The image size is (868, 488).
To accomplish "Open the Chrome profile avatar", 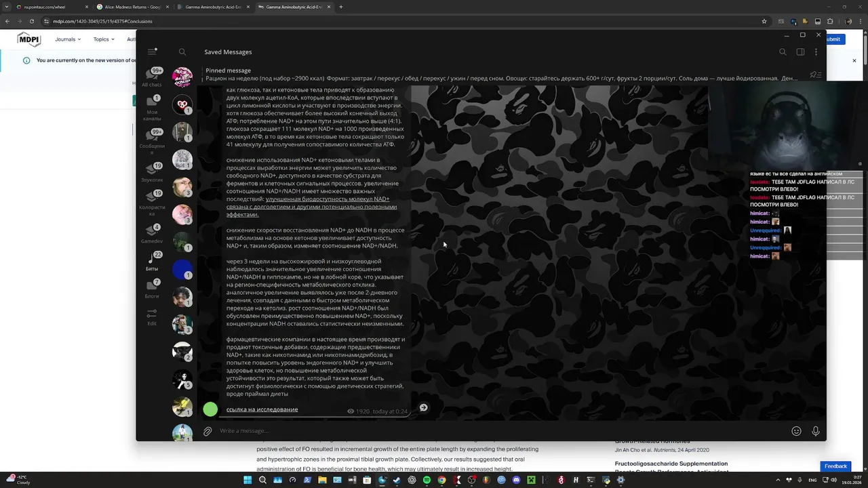I will tap(848, 21).
